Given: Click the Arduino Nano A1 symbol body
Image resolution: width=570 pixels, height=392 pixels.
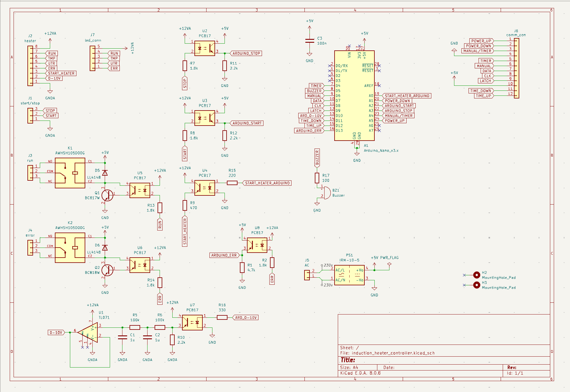Looking at the screenshot, I should (x=354, y=95).
